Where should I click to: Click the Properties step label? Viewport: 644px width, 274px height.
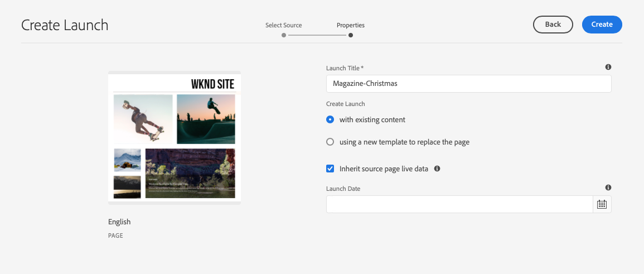pos(350,25)
